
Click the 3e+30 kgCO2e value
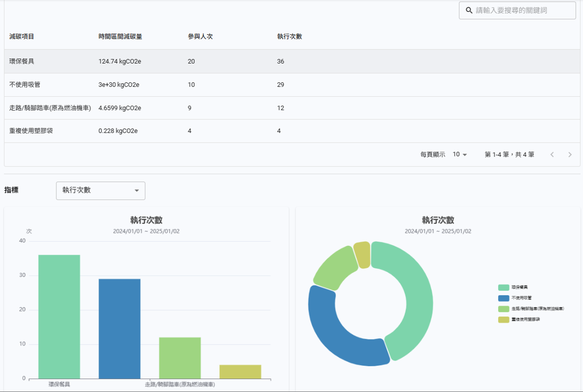[x=119, y=85]
